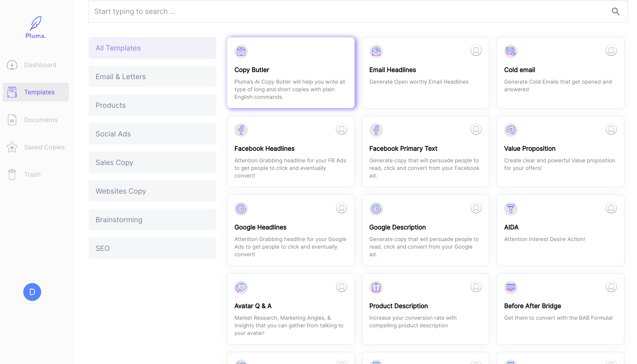This screenshot has width=637, height=364.
Task: Click the Facebook Headlines template icon
Action: point(241,130)
